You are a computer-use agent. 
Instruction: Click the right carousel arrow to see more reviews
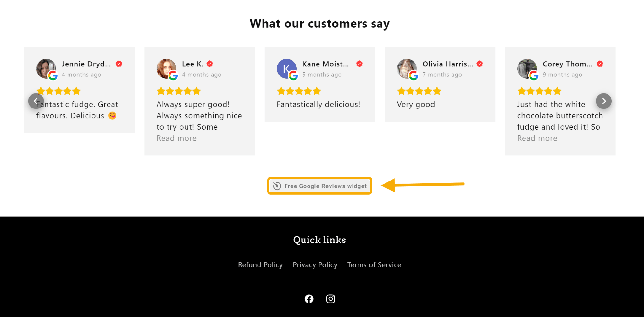point(604,101)
